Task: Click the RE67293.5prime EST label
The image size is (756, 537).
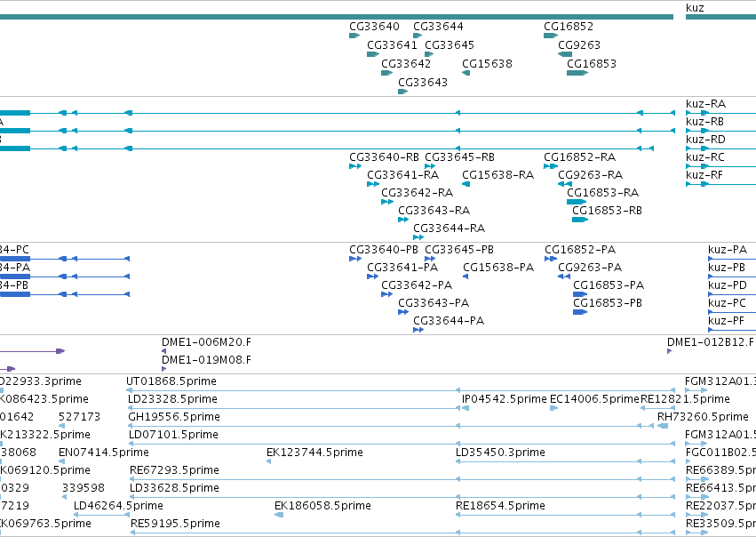Action: [174, 470]
